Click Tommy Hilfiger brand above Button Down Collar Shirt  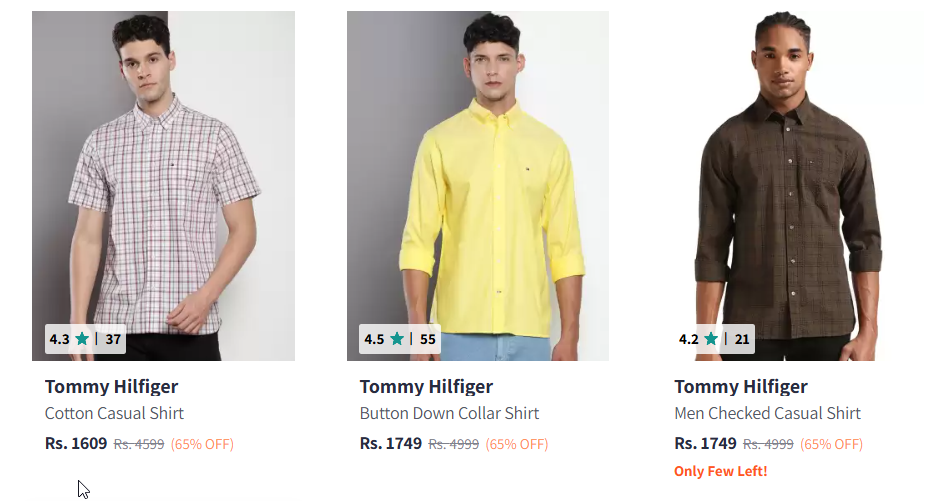(426, 387)
